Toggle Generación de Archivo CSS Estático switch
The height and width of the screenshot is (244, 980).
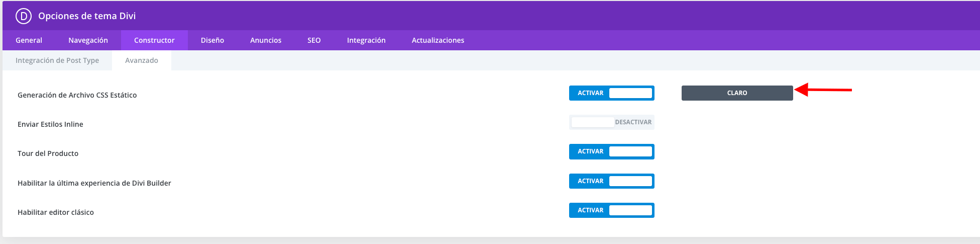tap(612, 93)
